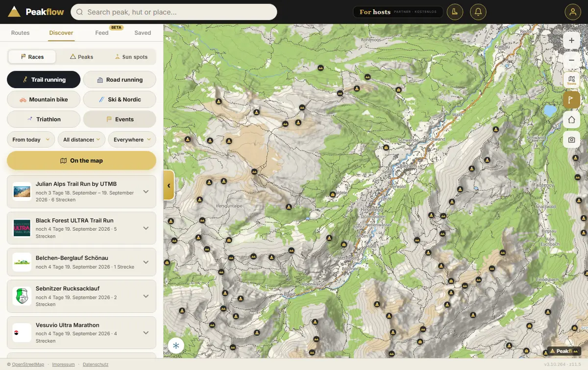This screenshot has width=588, height=370.
Task: Open the map Tools button
Action: coord(571,80)
